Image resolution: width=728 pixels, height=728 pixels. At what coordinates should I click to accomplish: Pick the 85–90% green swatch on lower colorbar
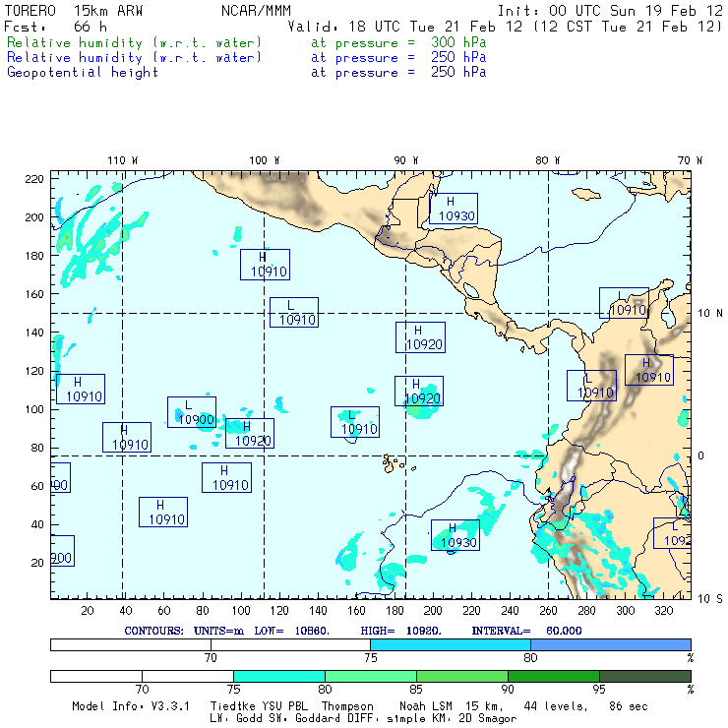pyautogui.click(x=462, y=676)
